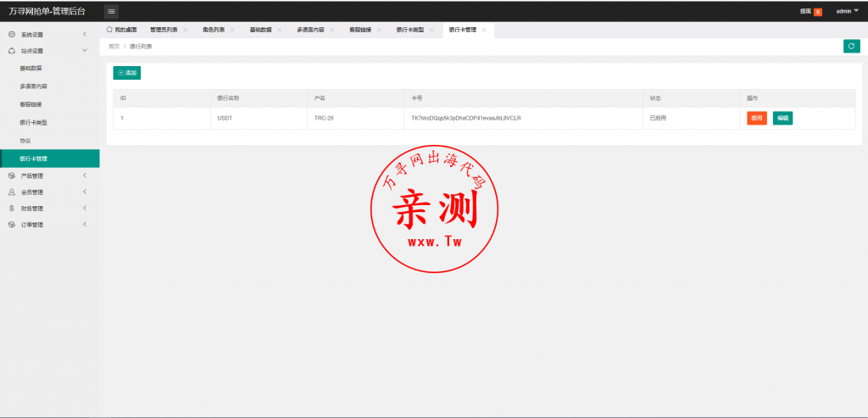This screenshot has width=868, height=418.
Task: Click the cube icon beside 产品管理
Action: [x=12, y=176]
